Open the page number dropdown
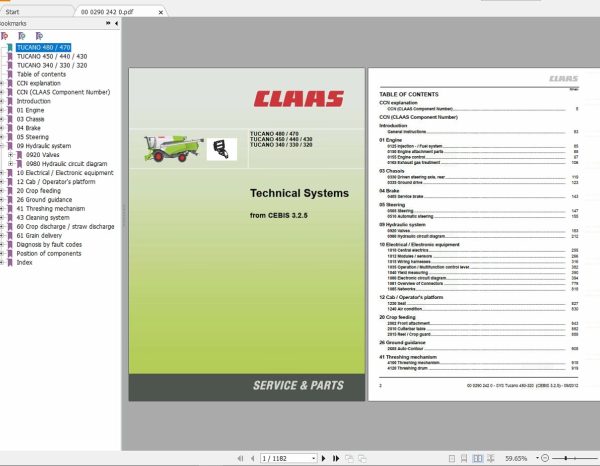This screenshot has width=600, height=466. point(313,458)
